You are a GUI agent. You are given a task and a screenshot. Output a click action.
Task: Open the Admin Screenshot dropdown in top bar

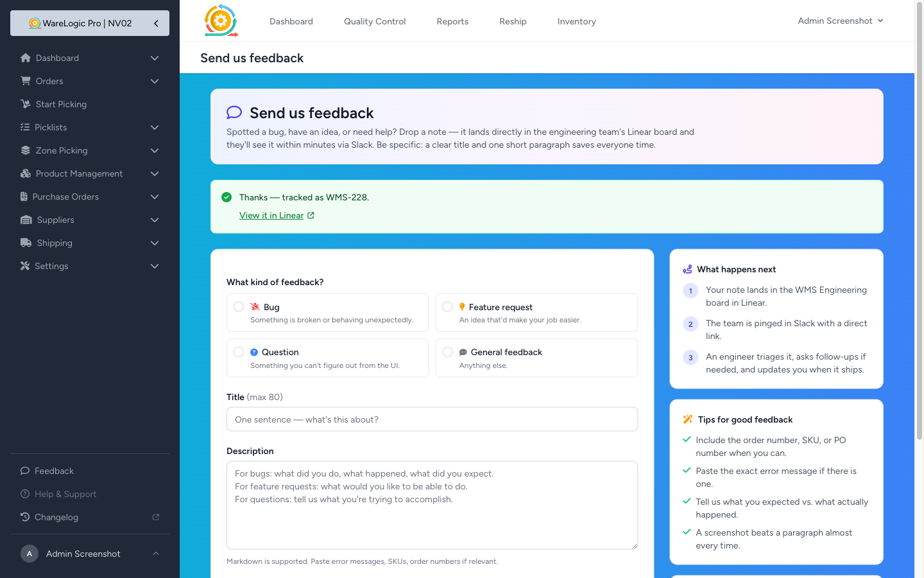[841, 21]
